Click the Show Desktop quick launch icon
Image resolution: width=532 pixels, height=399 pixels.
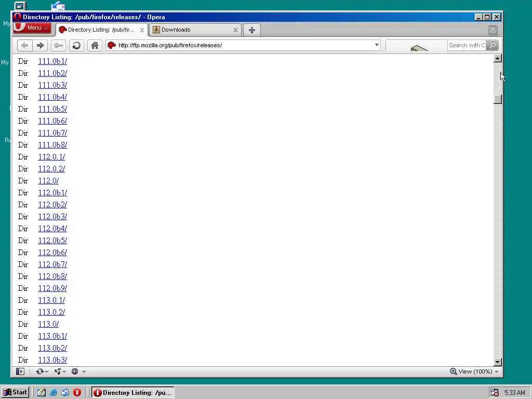[42, 393]
